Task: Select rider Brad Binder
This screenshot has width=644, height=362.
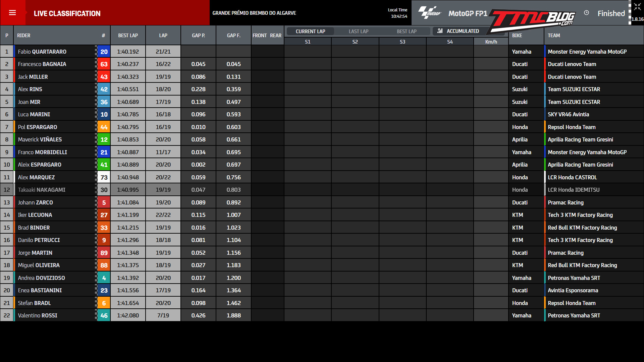Action: click(x=34, y=228)
